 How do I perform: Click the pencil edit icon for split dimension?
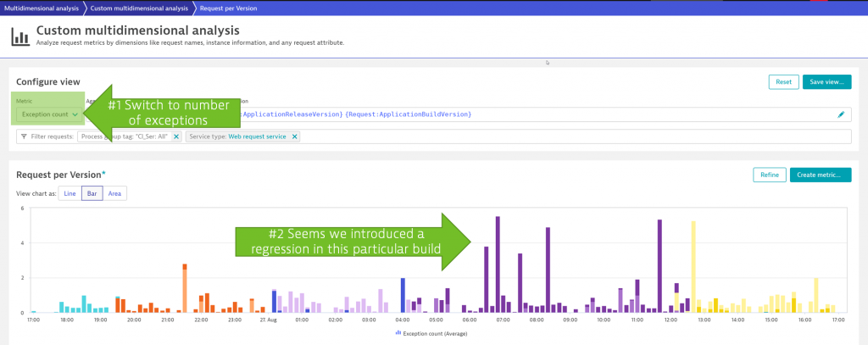click(841, 114)
